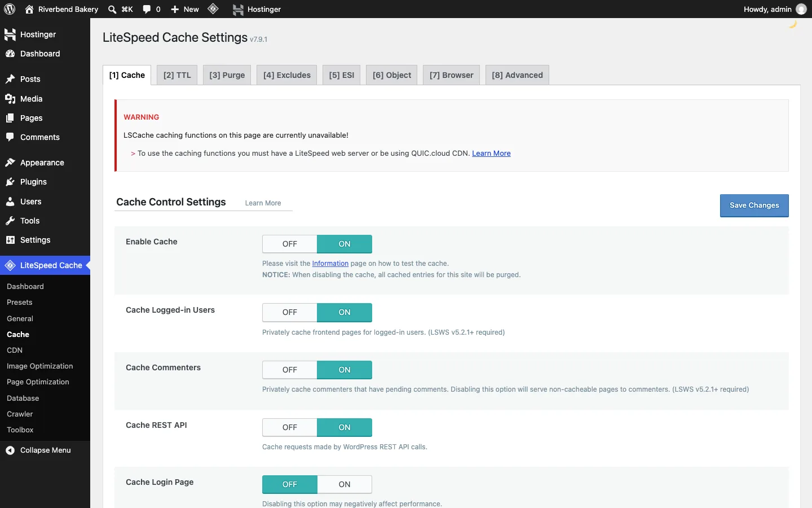
Task: Select the [4] Excludes tab
Action: click(287, 75)
